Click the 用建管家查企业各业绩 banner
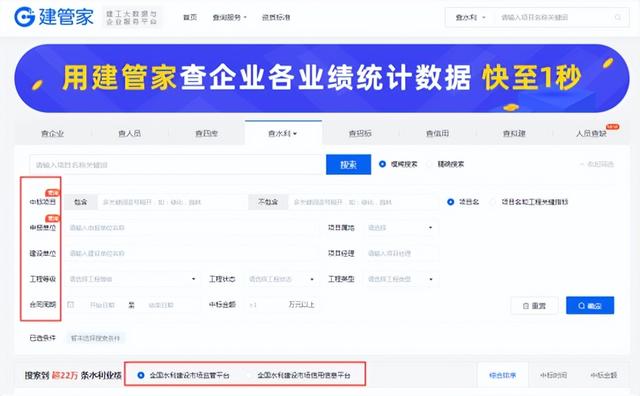 (321, 78)
